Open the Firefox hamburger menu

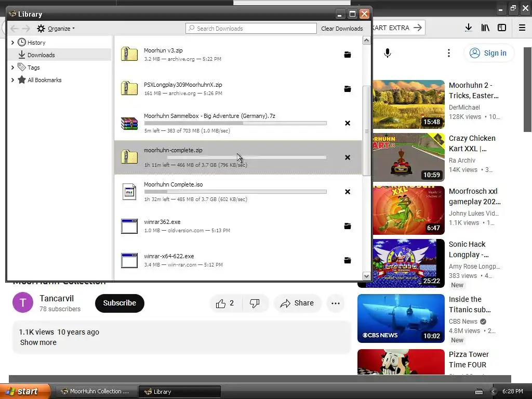click(x=522, y=28)
